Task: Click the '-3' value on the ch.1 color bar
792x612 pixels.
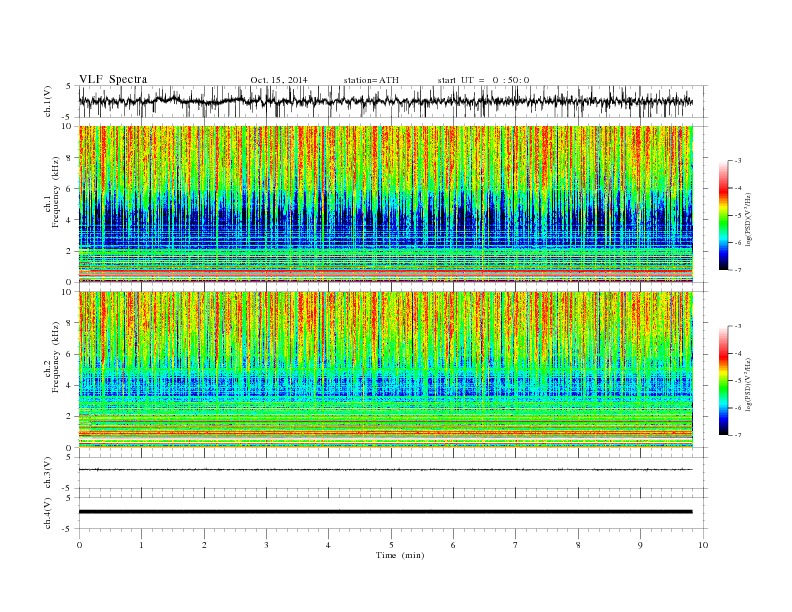Action: pyautogui.click(x=738, y=161)
